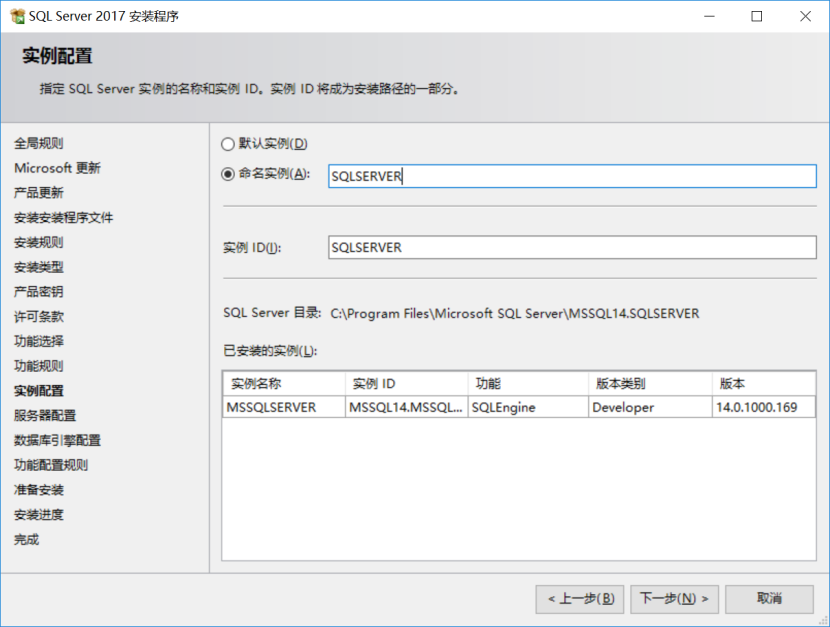The image size is (830, 627).
Task: Focus the 实例 ID input box
Action: pos(570,247)
